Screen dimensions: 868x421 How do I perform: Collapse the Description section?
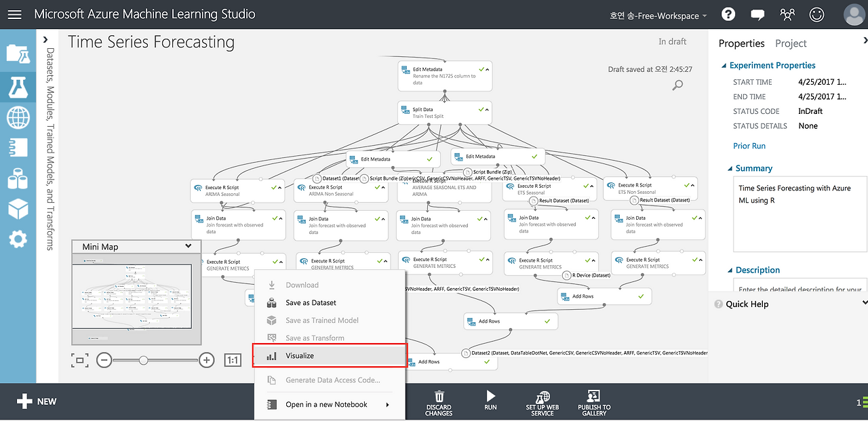(729, 270)
